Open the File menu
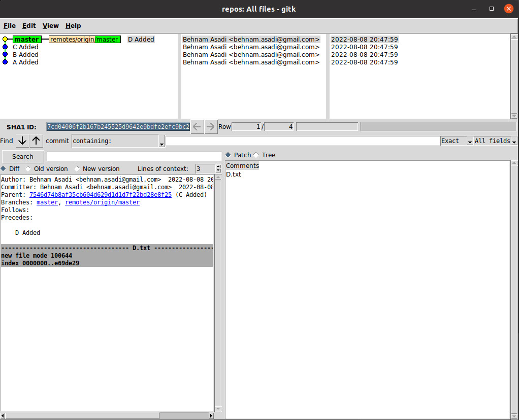This screenshot has height=420, width=519. (x=10, y=26)
